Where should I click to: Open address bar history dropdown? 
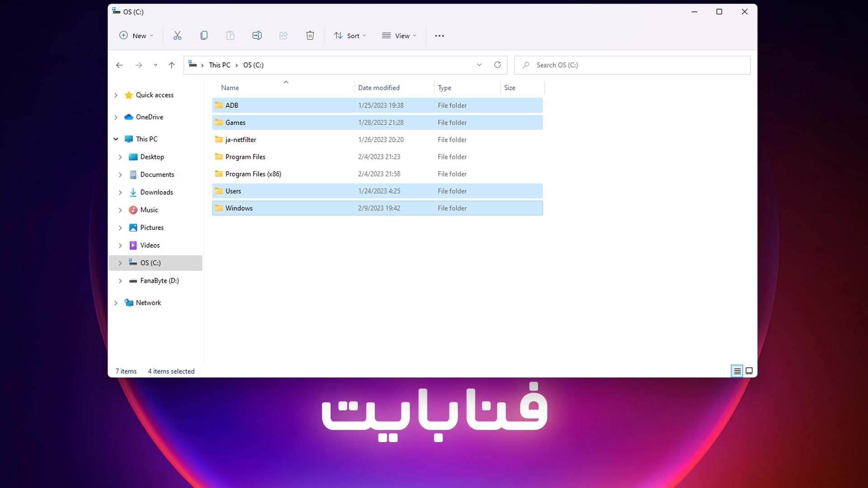click(479, 65)
